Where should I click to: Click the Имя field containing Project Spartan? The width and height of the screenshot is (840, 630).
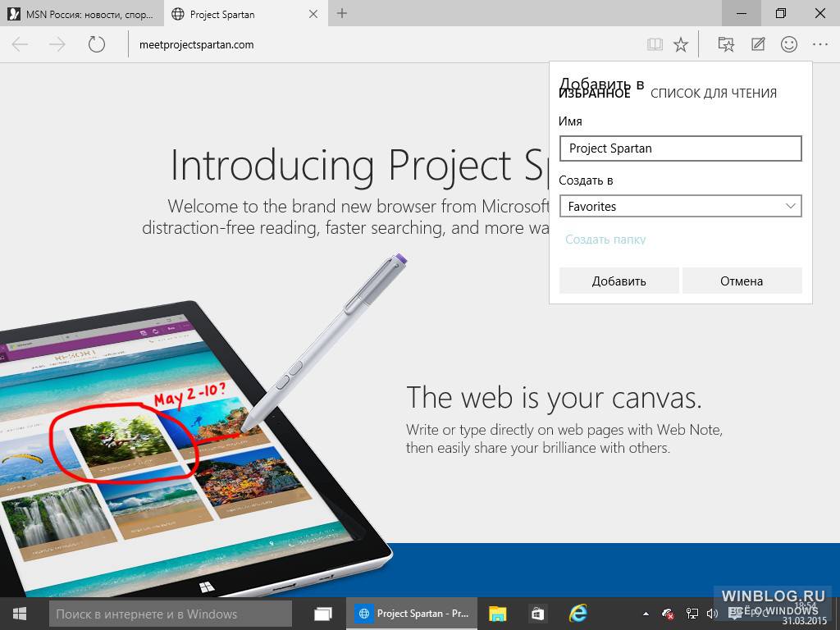(x=680, y=148)
